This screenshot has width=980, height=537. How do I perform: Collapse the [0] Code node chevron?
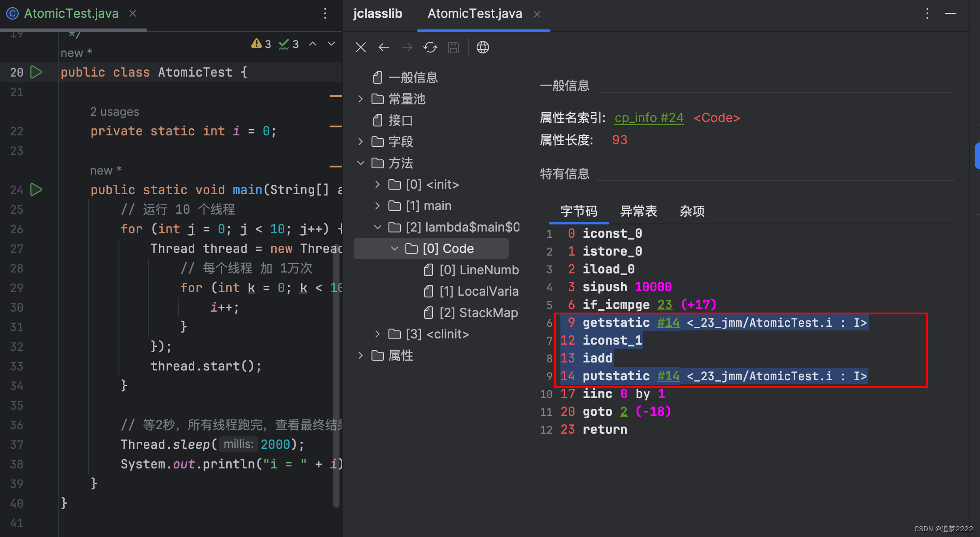[x=394, y=248]
